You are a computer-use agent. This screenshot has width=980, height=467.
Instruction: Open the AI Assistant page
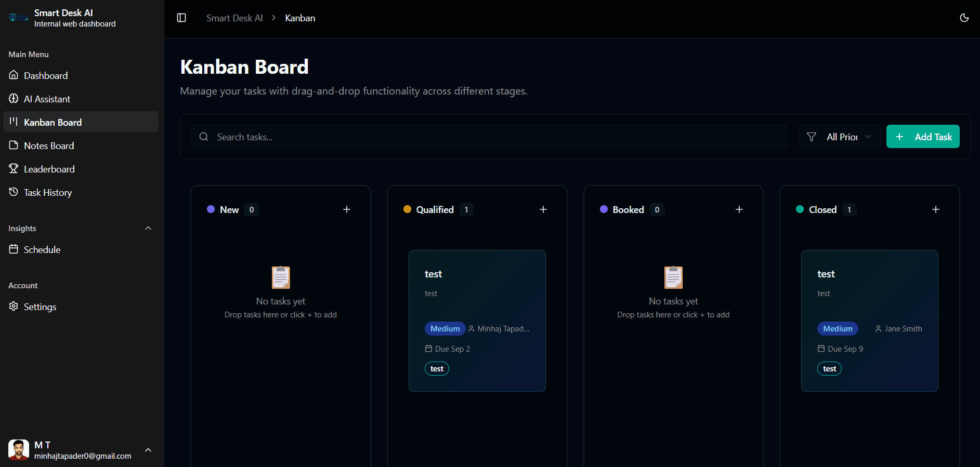81,99
